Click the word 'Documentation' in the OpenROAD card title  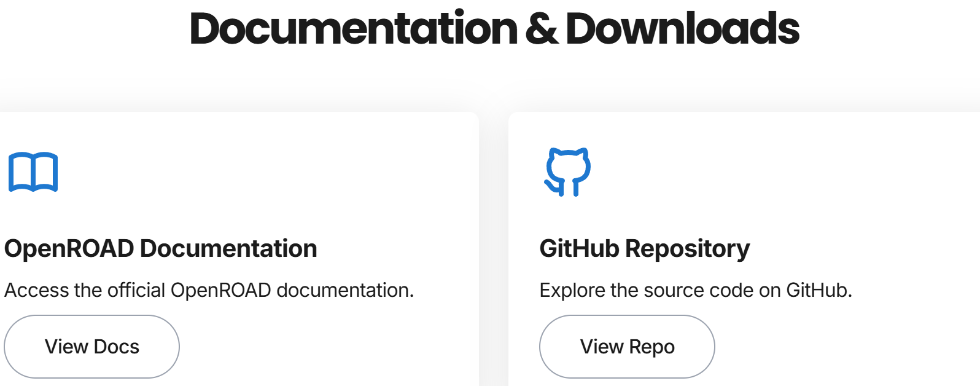[228, 248]
